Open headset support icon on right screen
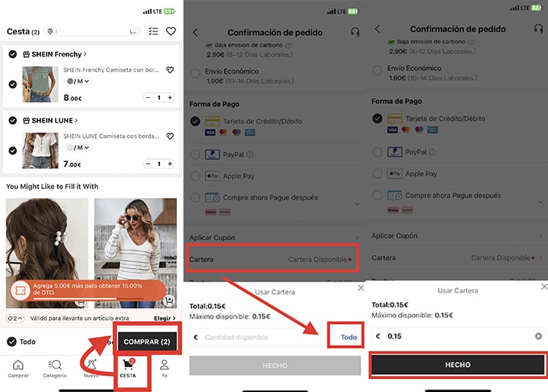548x392 pixels. pyautogui.click(x=539, y=28)
